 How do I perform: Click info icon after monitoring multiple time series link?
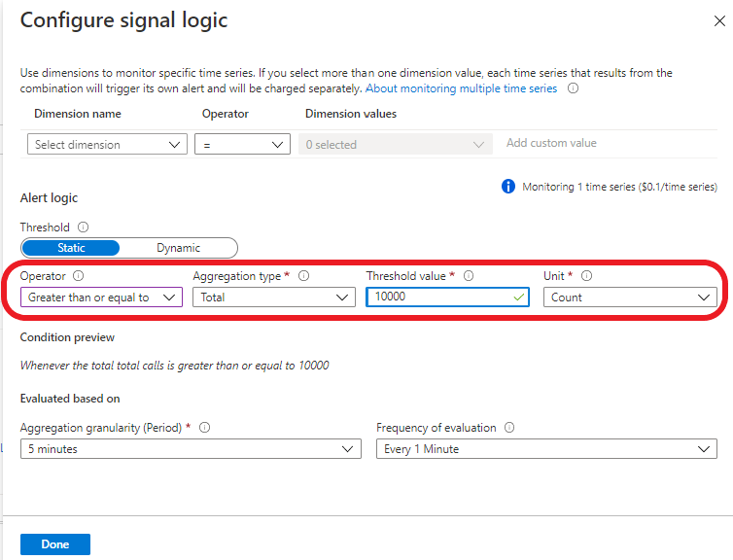tap(574, 88)
